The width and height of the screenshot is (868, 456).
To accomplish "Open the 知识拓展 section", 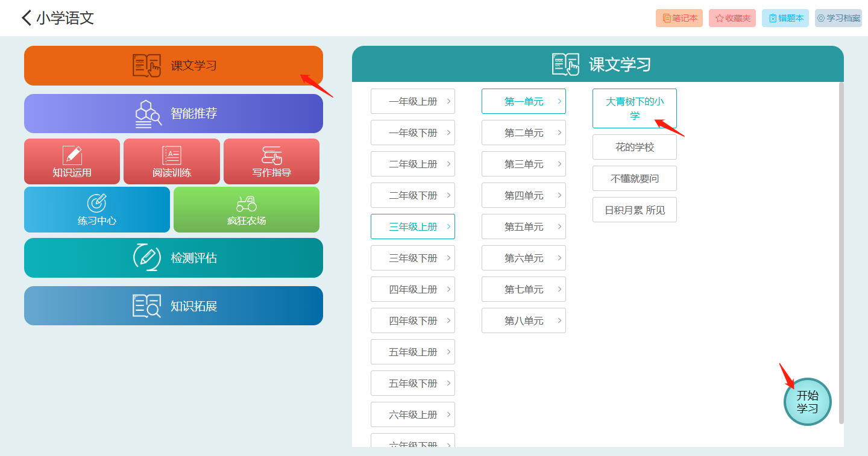I will 174,306.
